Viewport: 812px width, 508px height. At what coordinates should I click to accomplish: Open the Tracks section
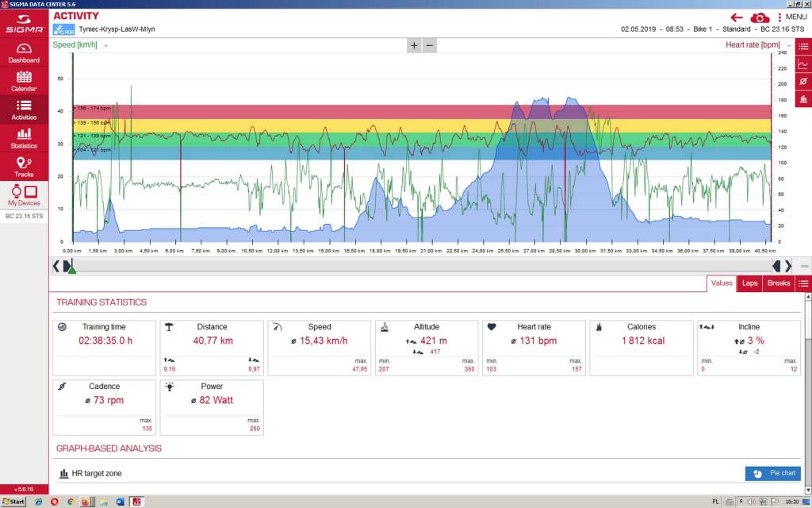pos(24,167)
